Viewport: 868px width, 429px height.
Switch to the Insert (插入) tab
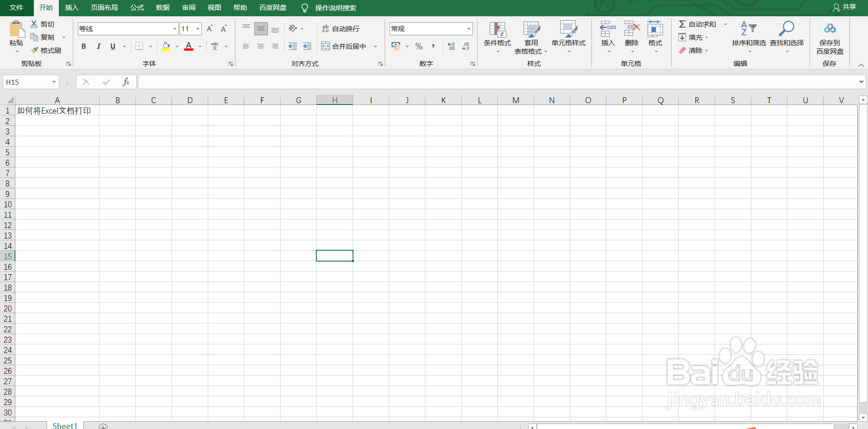tap(72, 8)
